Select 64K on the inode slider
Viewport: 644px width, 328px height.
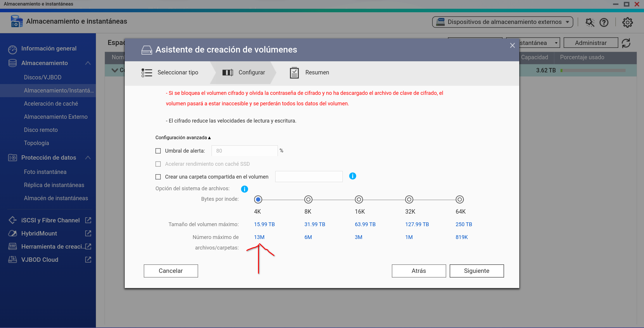click(x=459, y=200)
